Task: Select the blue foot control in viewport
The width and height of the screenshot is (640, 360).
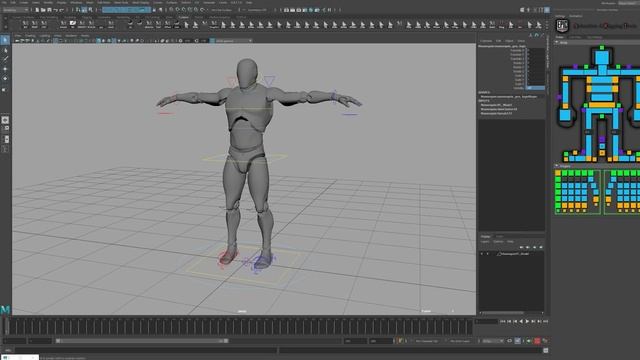Action: (262, 261)
